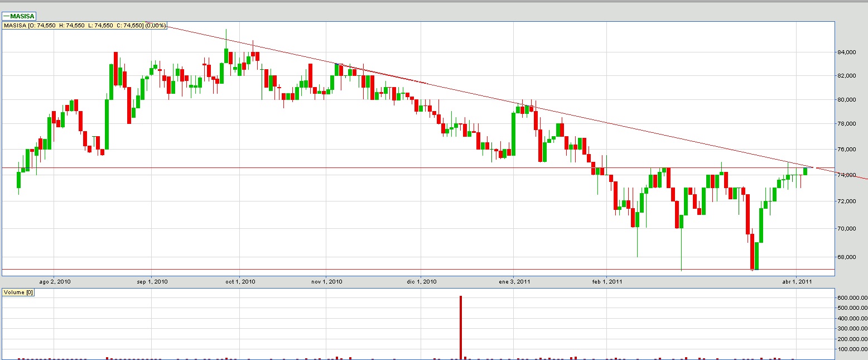Click the 'ene 3, 2011' date label
Viewport: 868px width, 360px height.
click(514, 282)
